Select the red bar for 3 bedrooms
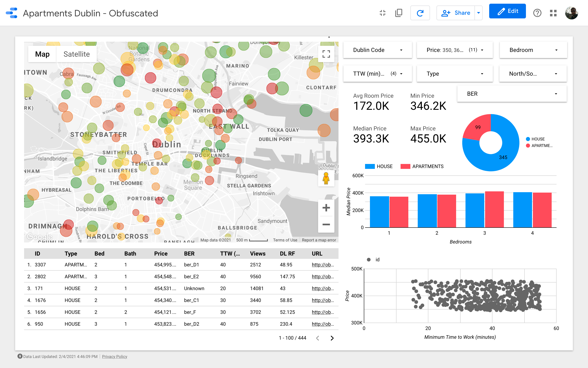The width and height of the screenshot is (588, 368). pyautogui.click(x=494, y=210)
